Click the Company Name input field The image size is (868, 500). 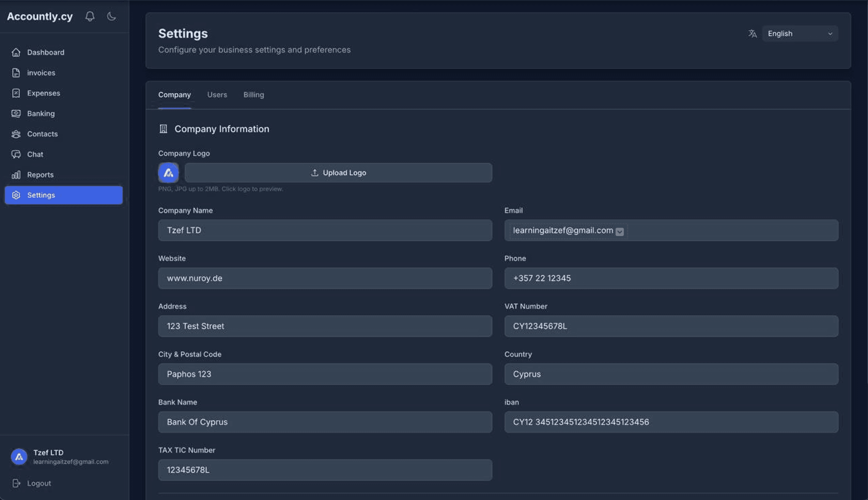pyautogui.click(x=325, y=231)
